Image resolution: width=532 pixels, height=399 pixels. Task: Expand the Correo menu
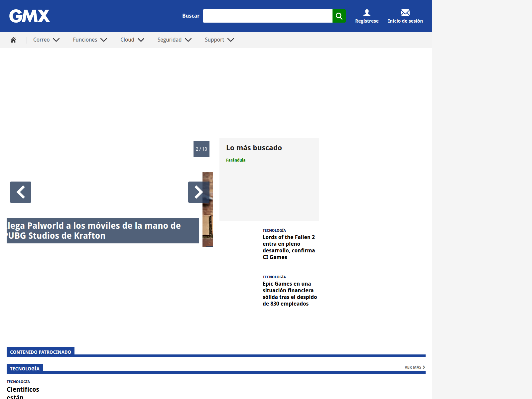tap(46, 40)
